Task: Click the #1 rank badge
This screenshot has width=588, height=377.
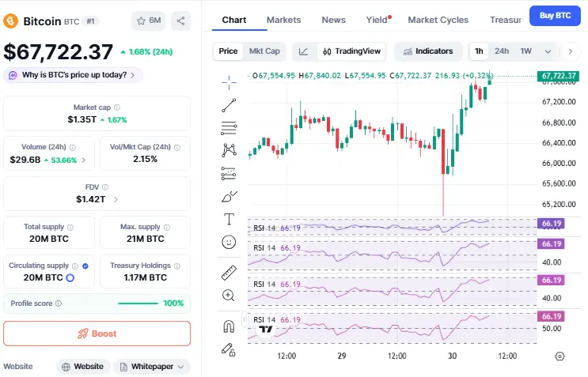Action: tap(90, 21)
